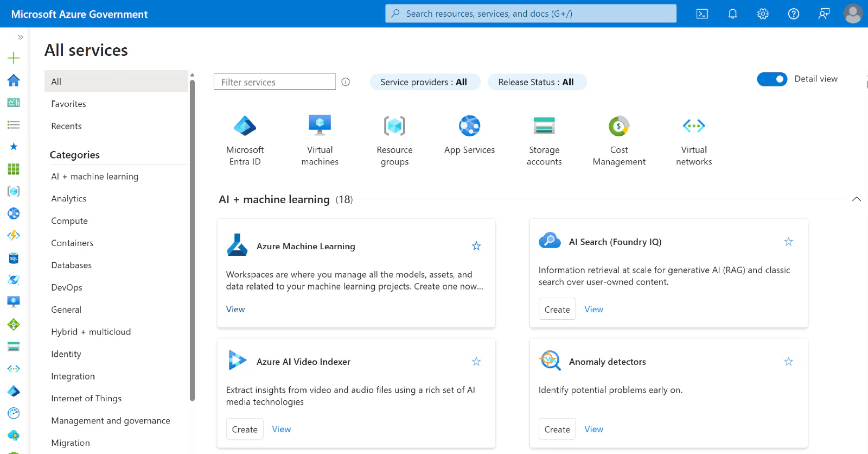Open Monitor gauge icon in sidebar
The height and width of the screenshot is (454, 868).
click(14, 413)
